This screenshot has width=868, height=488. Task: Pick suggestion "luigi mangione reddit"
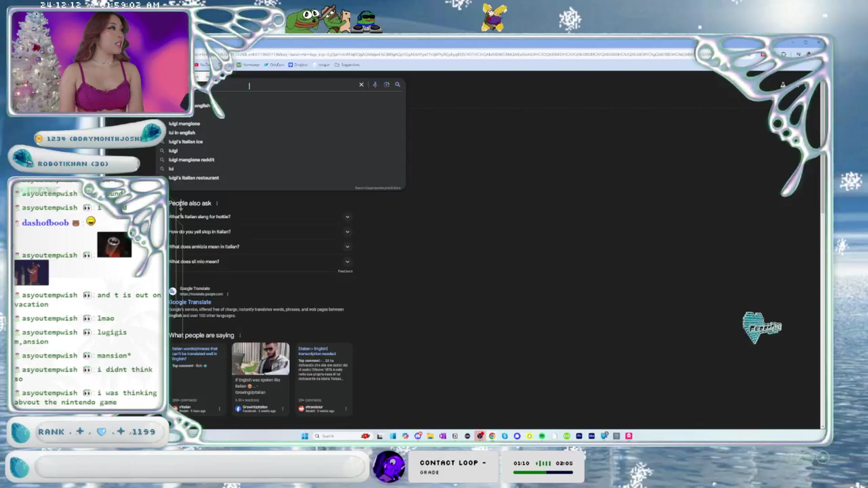191,160
